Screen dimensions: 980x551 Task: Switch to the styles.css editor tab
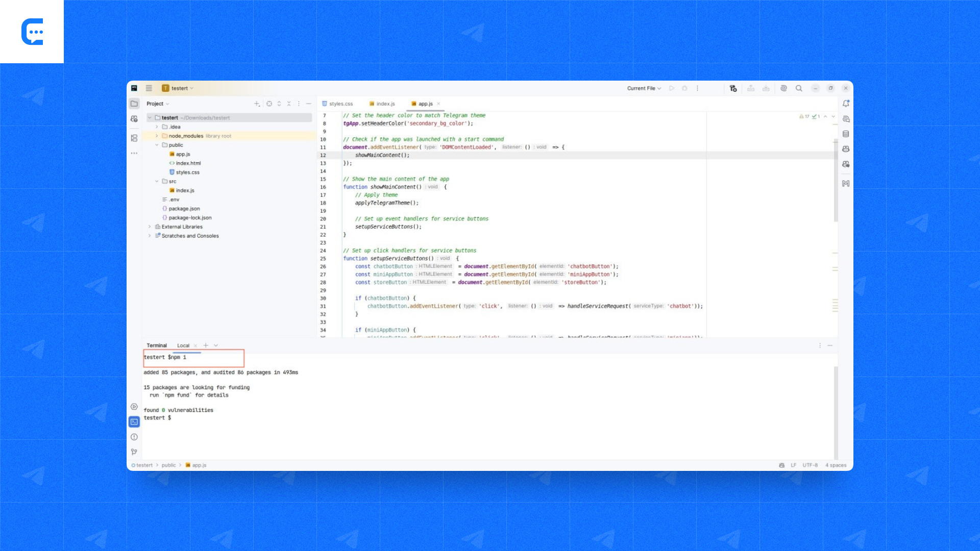tap(340, 104)
